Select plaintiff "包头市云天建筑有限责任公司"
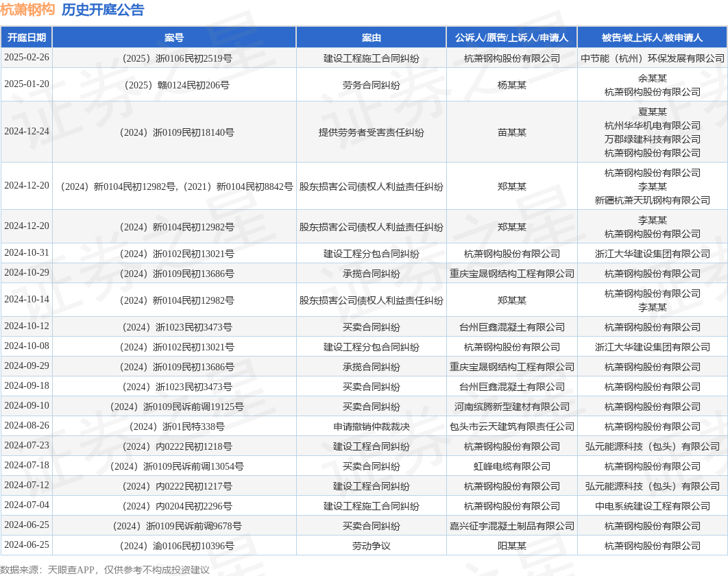 [511, 427]
